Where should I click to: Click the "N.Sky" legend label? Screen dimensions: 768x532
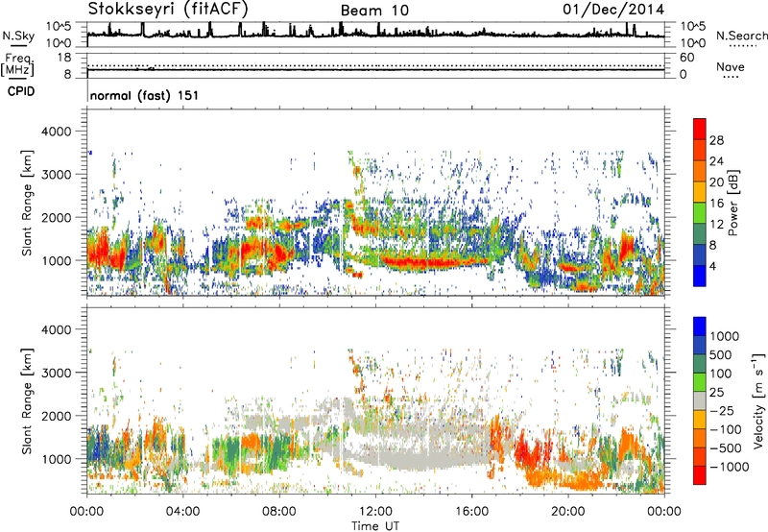pyautogui.click(x=18, y=36)
